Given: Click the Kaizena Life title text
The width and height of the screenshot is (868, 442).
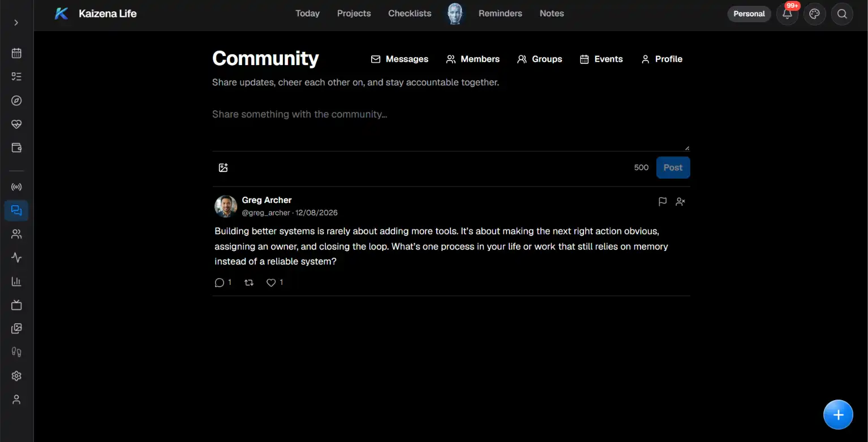Looking at the screenshot, I should coord(108,14).
